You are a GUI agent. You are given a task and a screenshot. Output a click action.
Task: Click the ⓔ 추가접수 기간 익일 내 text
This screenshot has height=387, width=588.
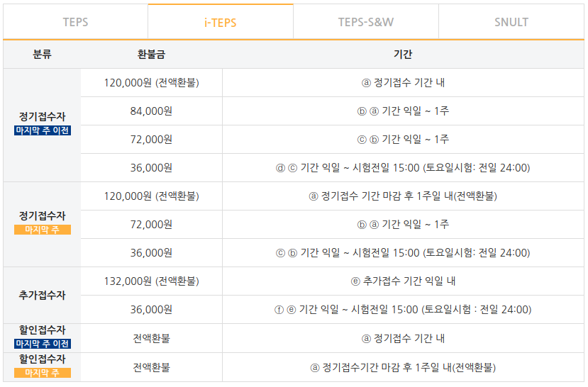pyautogui.click(x=403, y=281)
